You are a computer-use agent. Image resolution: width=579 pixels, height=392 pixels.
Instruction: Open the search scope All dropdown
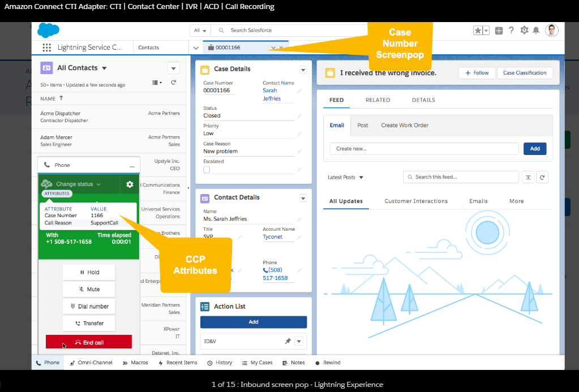point(200,31)
